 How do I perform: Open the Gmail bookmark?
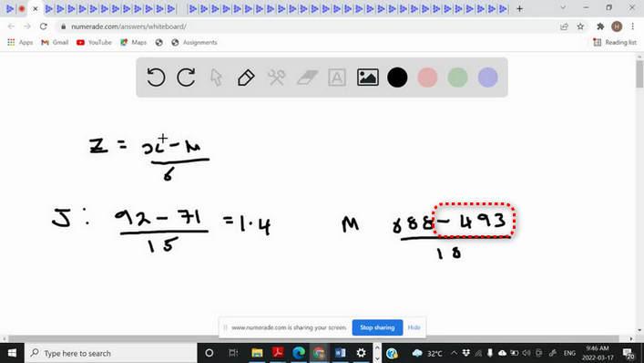pos(55,42)
